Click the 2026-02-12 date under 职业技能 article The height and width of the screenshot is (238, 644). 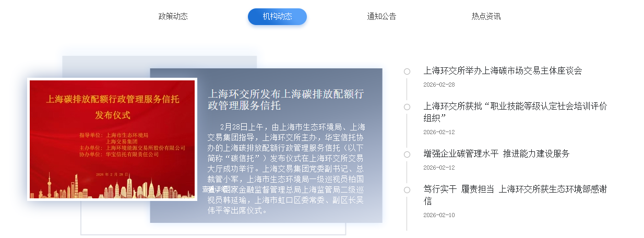tap(439, 132)
